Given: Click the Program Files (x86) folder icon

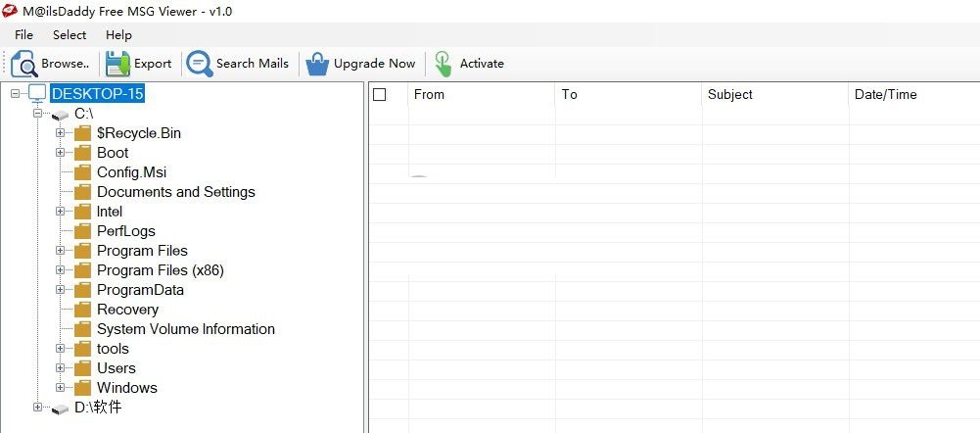Looking at the screenshot, I should (x=82, y=270).
